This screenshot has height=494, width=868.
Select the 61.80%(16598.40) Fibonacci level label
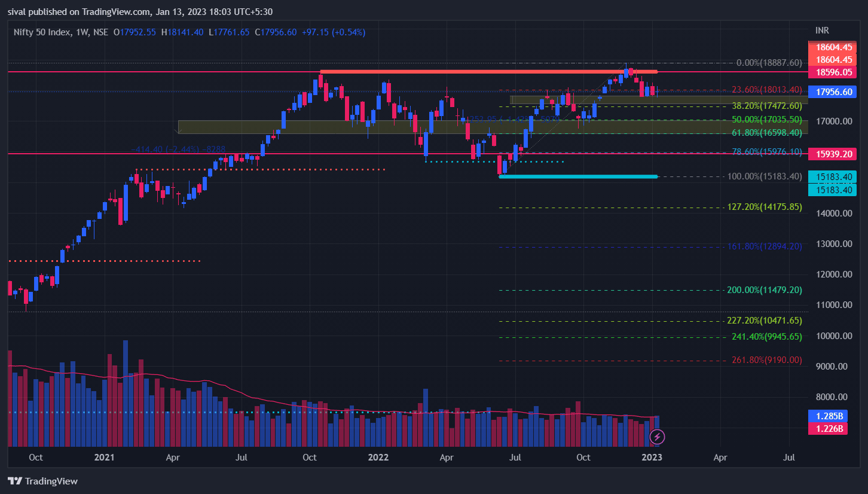point(767,133)
